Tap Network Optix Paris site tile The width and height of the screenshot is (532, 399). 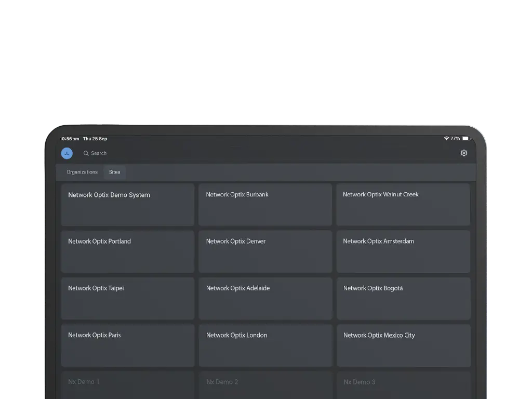click(128, 345)
